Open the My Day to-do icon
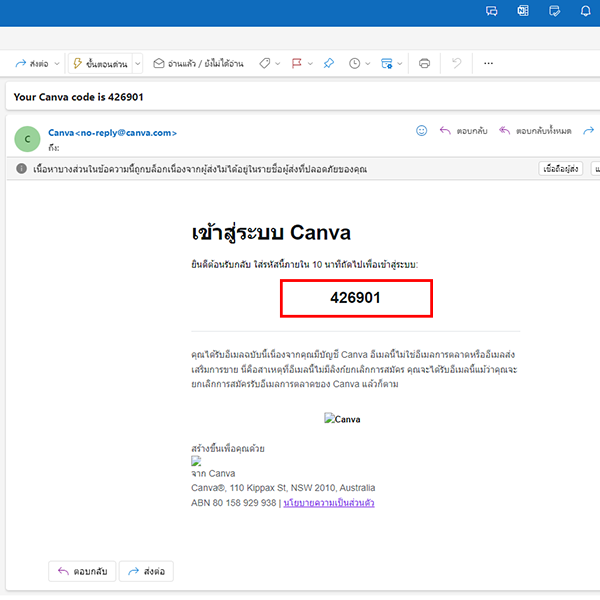This screenshot has height=600, width=600. point(554,11)
